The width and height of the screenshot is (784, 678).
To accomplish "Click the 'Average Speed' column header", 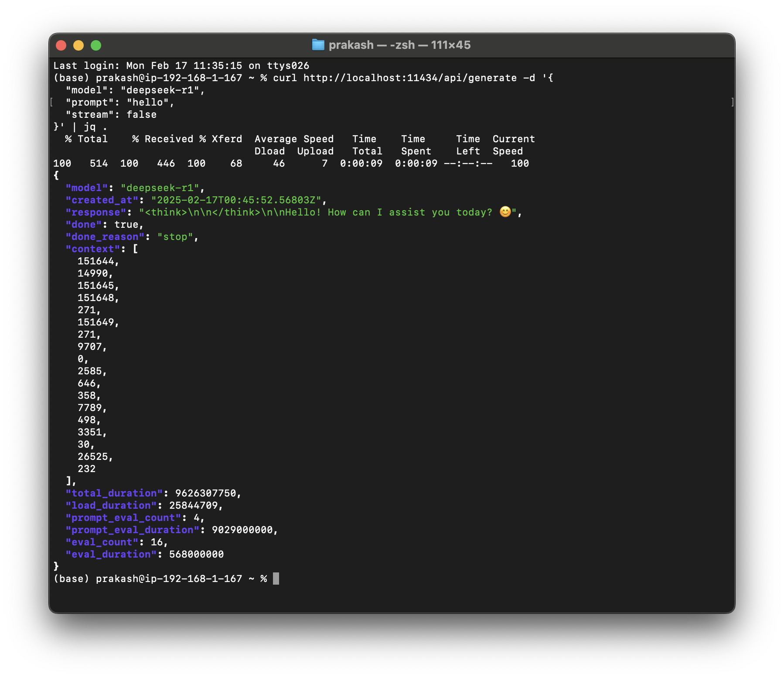I will (x=294, y=139).
